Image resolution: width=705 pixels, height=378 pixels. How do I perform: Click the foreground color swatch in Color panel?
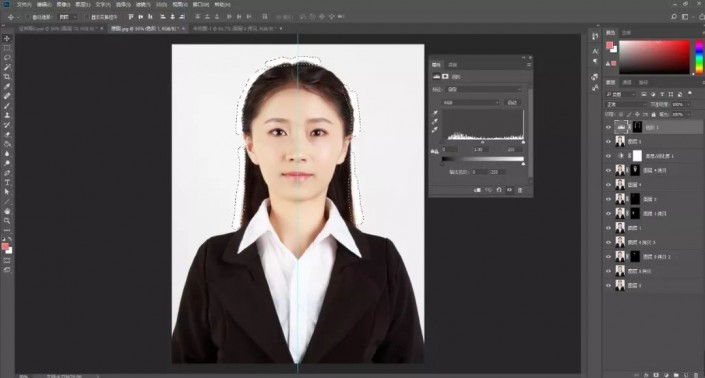(x=610, y=45)
